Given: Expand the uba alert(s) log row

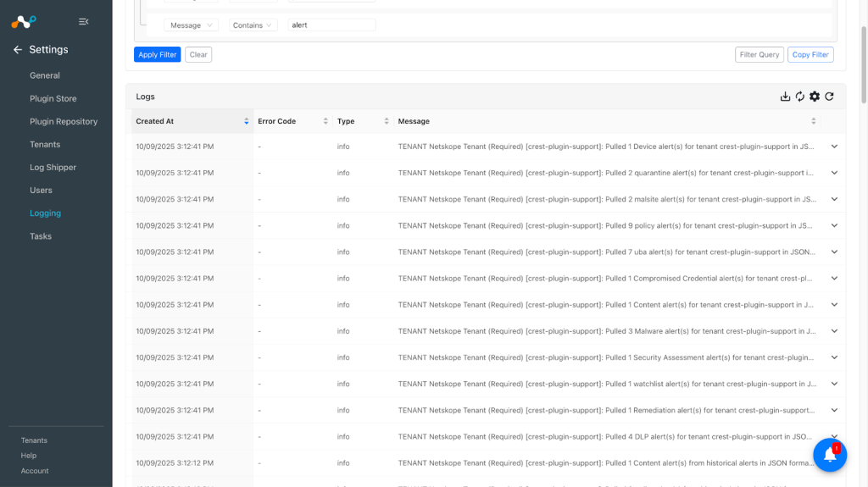Looking at the screenshot, I should click(834, 252).
